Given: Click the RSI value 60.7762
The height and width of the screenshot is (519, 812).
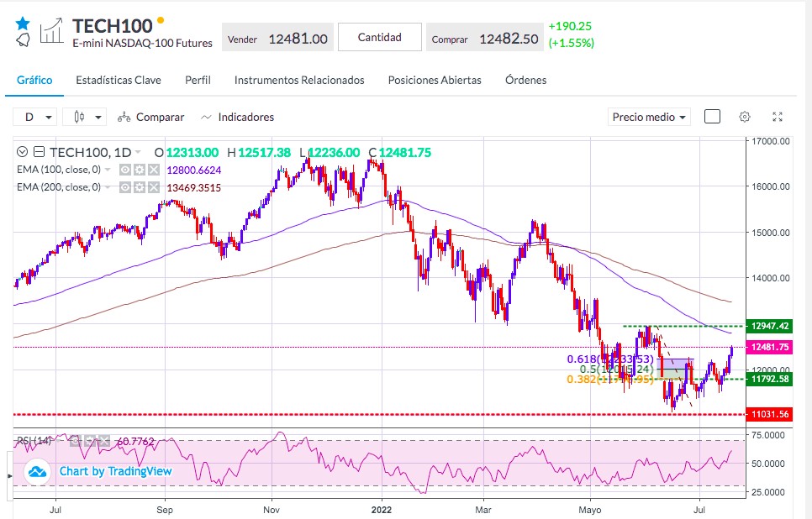Looking at the screenshot, I should click(x=135, y=442).
